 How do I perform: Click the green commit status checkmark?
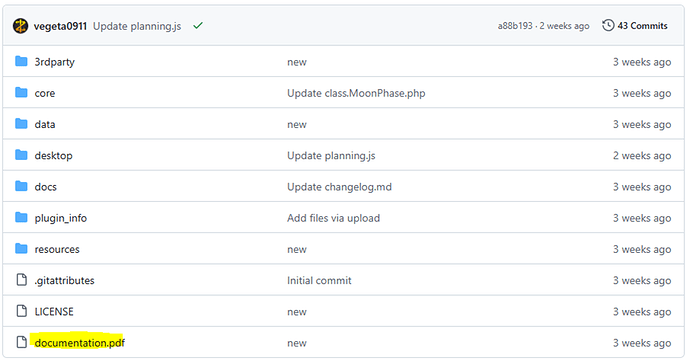[x=198, y=26]
